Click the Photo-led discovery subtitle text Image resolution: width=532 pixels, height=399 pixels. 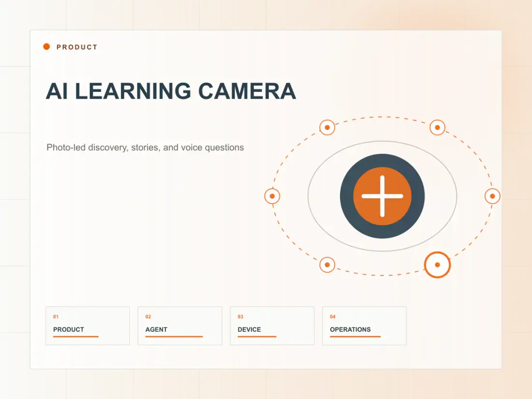pyautogui.click(x=145, y=147)
